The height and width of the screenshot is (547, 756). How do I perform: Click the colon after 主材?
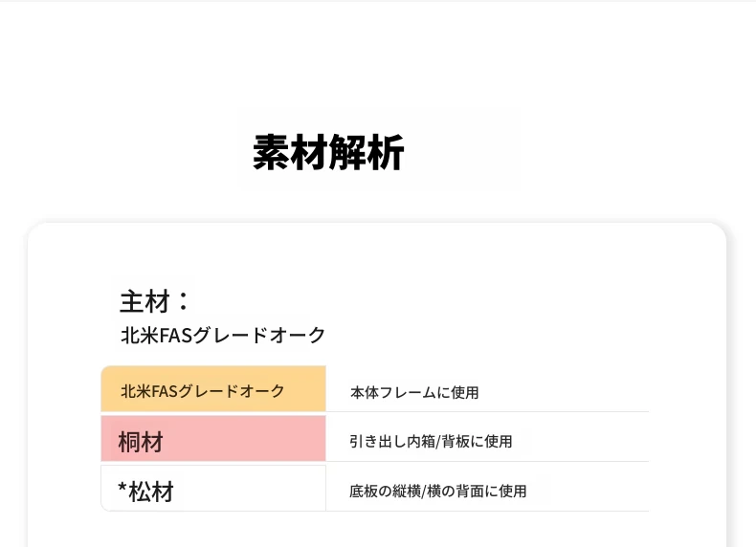tap(183, 301)
